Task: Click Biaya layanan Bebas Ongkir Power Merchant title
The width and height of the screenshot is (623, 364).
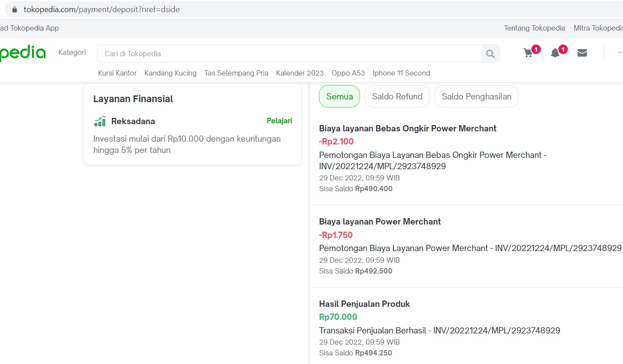Action: (408, 128)
